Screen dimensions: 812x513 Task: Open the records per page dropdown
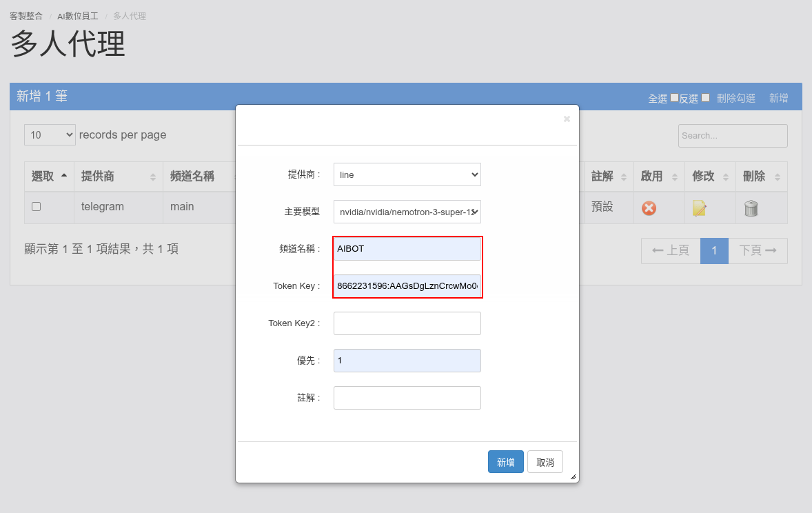point(50,134)
